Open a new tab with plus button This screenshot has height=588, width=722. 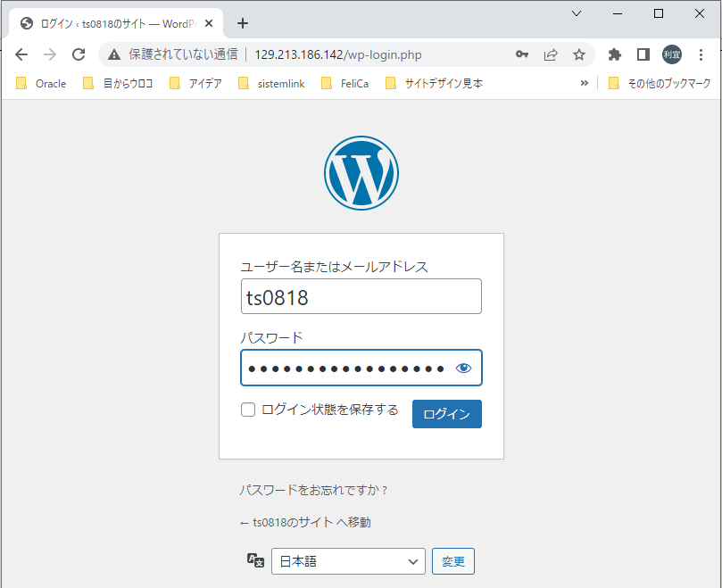pos(243,23)
